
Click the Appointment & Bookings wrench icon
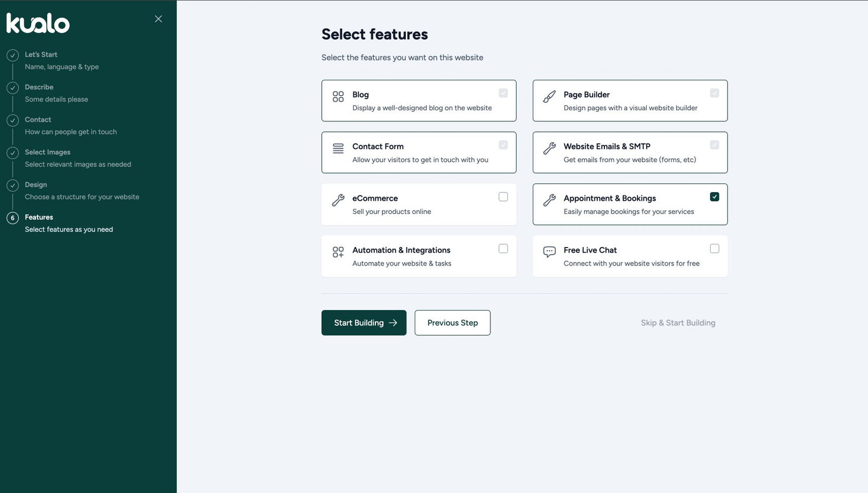[x=550, y=200]
